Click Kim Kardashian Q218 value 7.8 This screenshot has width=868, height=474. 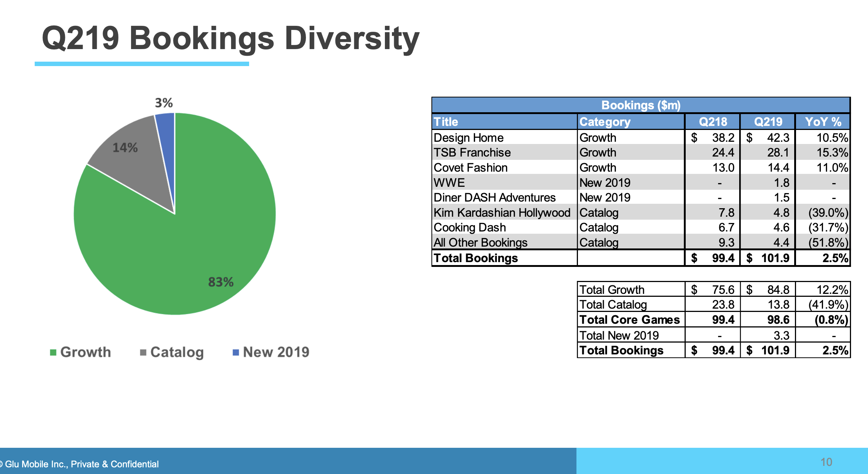[726, 213]
